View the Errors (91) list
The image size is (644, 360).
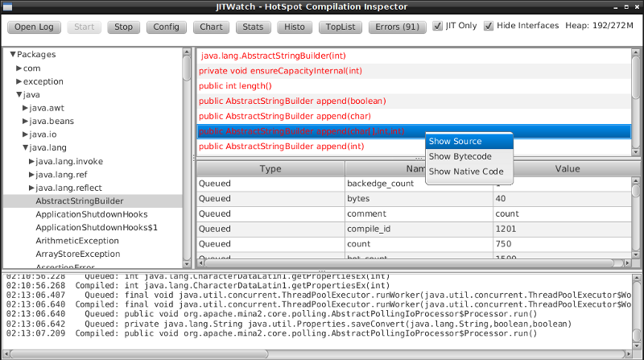(398, 27)
